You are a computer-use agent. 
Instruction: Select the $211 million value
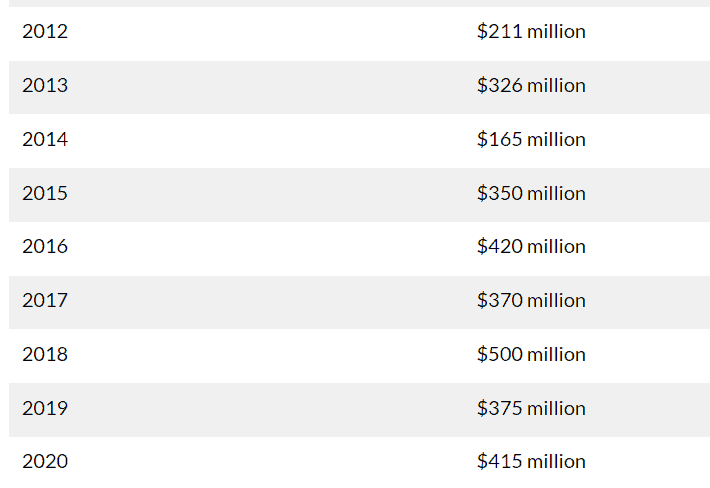coord(531,32)
